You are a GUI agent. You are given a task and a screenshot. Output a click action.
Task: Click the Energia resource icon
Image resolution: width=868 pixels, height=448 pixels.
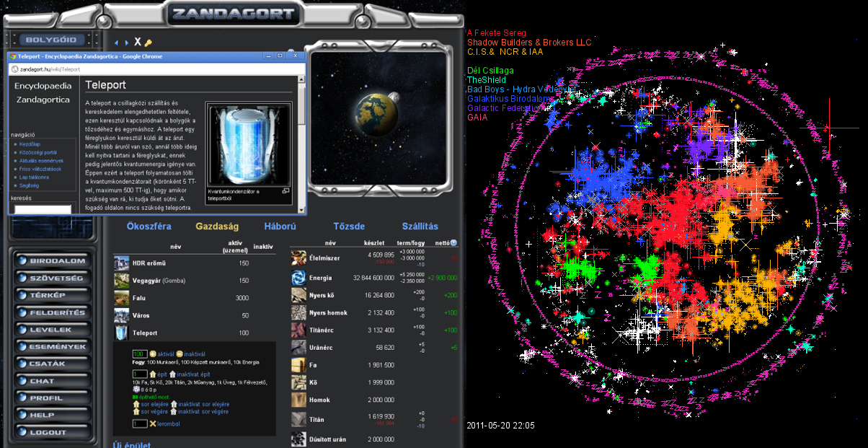298,278
